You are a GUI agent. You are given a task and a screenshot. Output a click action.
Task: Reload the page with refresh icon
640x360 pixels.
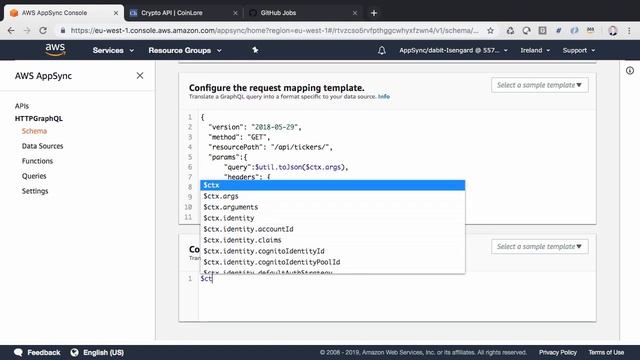[43, 31]
